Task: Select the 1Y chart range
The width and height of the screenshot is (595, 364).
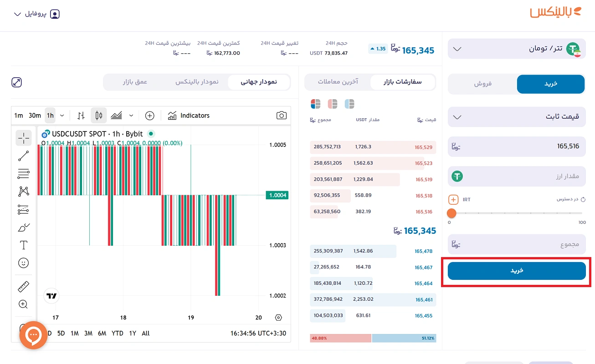Action: pyautogui.click(x=133, y=334)
